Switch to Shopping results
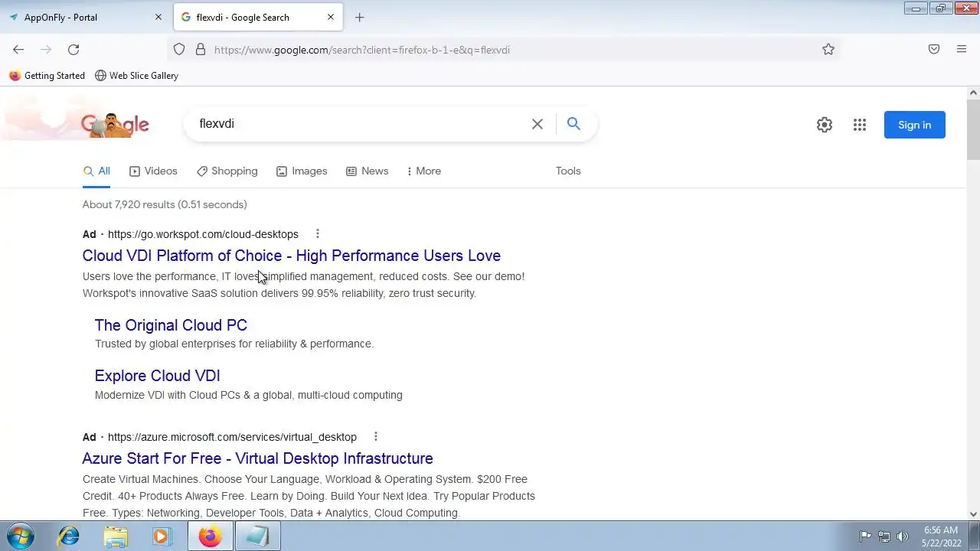Viewport: 980px width, 551px height. pos(227,171)
